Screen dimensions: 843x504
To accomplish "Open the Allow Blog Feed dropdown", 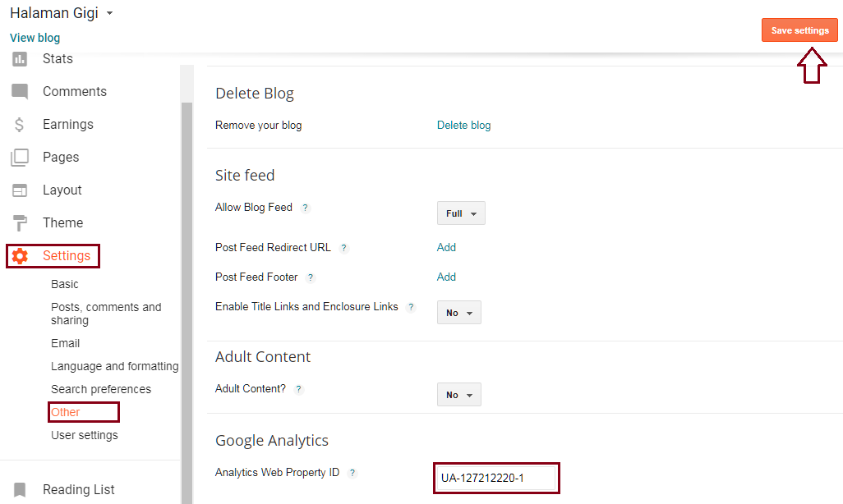I will click(461, 213).
